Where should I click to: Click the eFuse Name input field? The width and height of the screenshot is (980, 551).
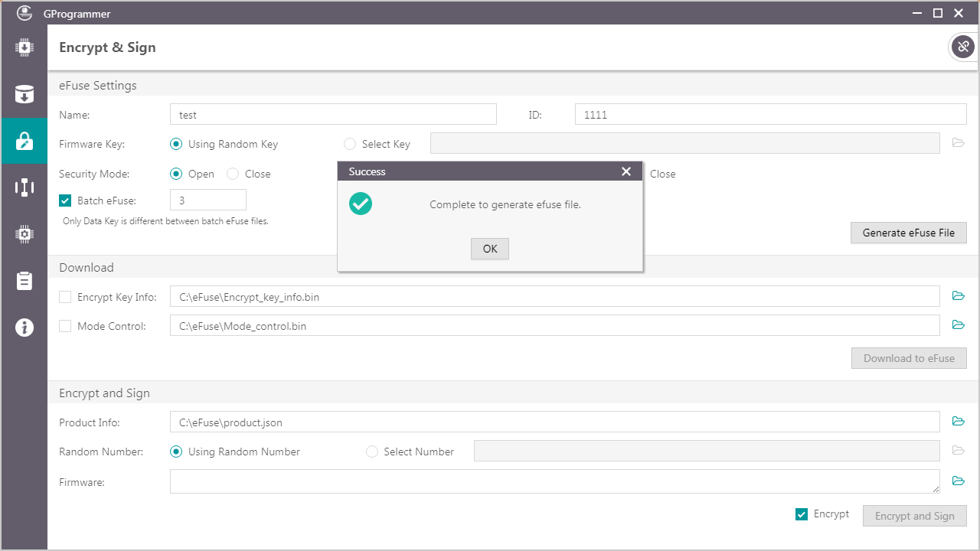tap(333, 115)
